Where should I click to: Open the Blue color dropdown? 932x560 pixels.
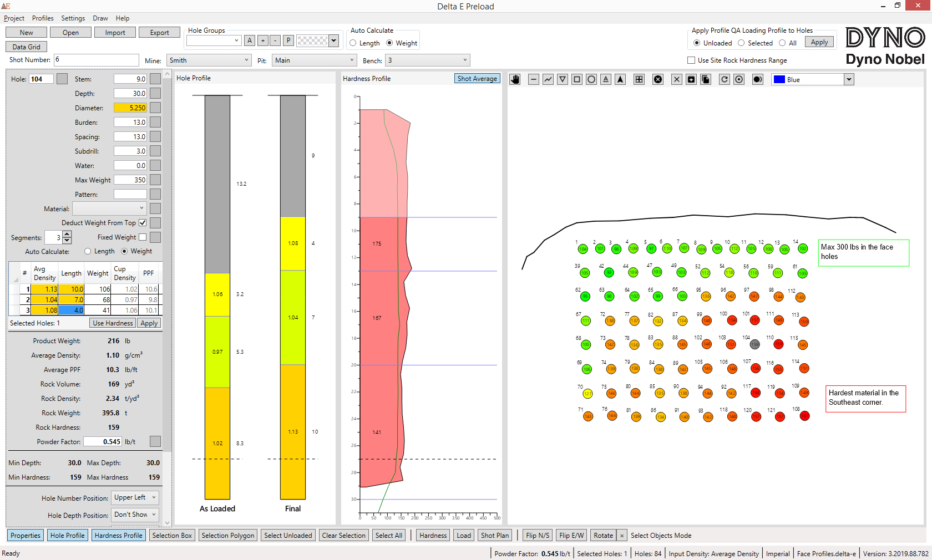click(848, 80)
